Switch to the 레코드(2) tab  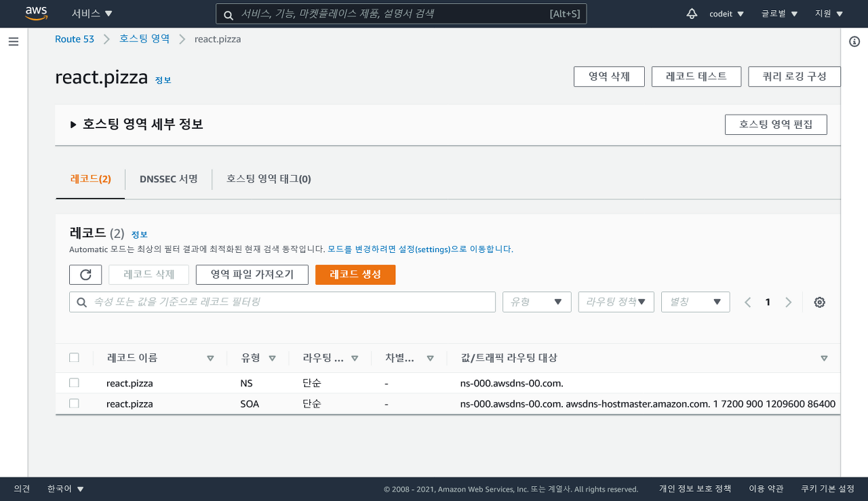point(90,179)
